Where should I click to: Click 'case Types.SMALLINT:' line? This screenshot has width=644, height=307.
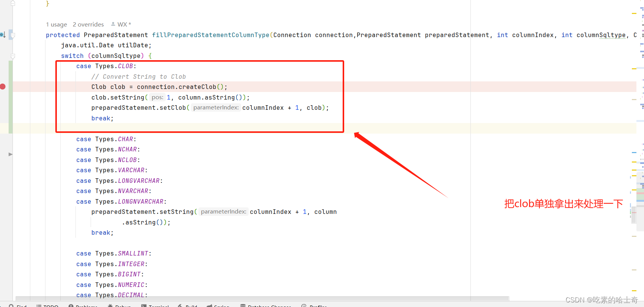(114, 254)
